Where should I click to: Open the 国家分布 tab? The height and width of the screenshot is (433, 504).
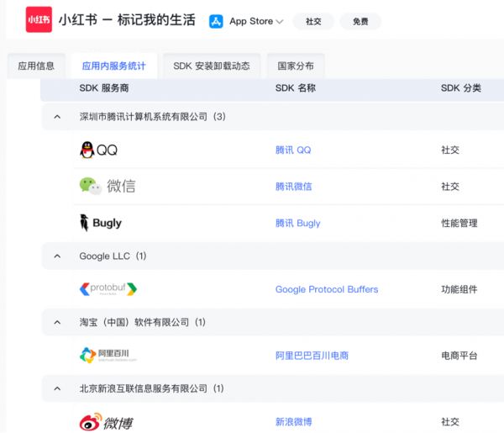[x=296, y=66]
